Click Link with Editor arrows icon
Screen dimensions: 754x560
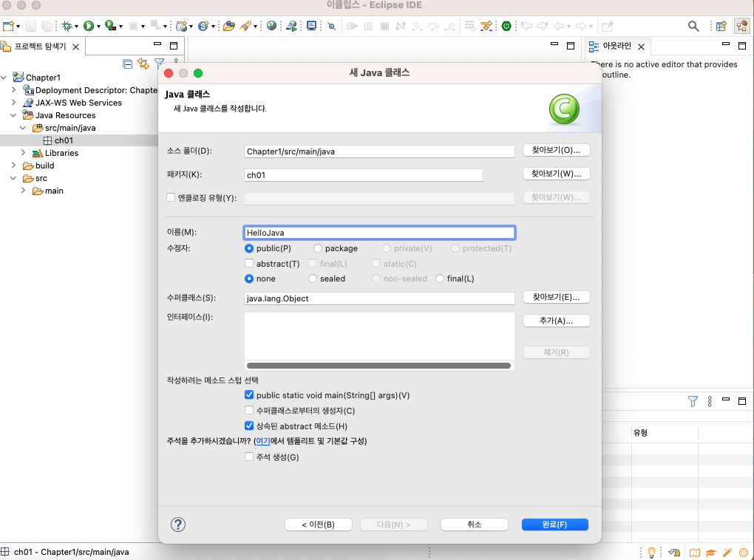coord(143,64)
